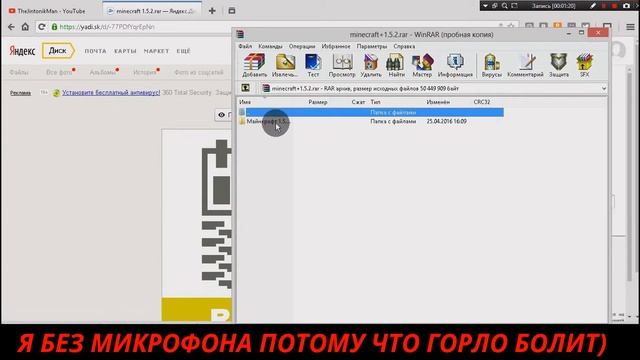Image resolution: width=640 pixels, height=360 pixels.
Task: Open the Избранное menu
Action: 336,47
